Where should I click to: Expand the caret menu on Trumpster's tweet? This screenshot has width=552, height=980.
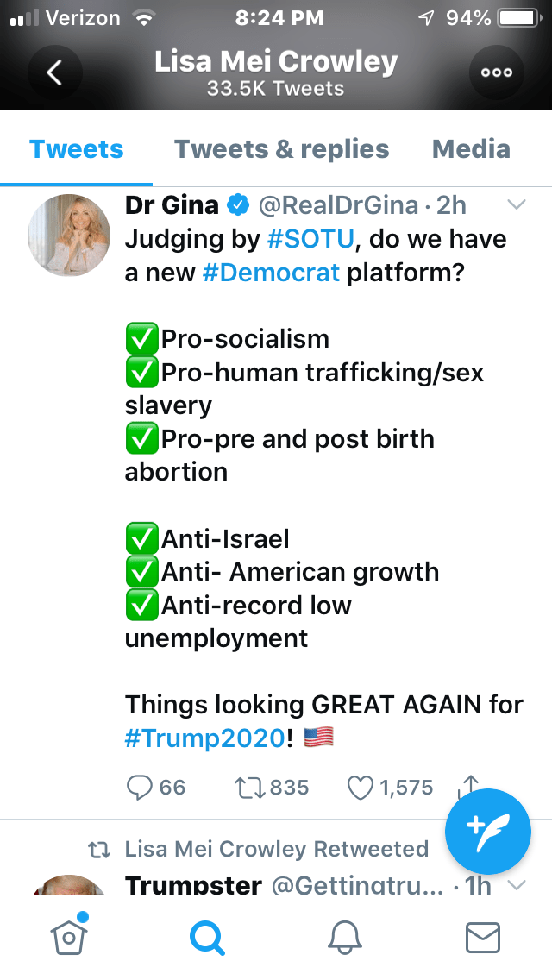[516, 885]
